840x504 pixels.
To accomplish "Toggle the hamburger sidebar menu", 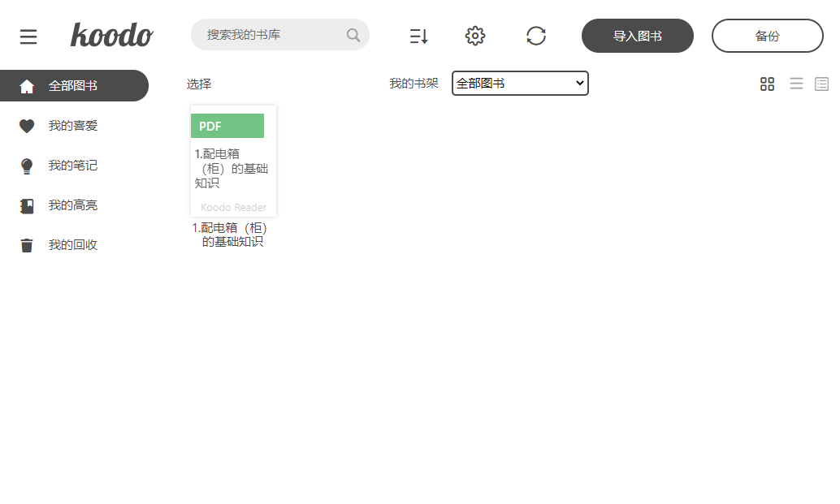I will 28,37.
